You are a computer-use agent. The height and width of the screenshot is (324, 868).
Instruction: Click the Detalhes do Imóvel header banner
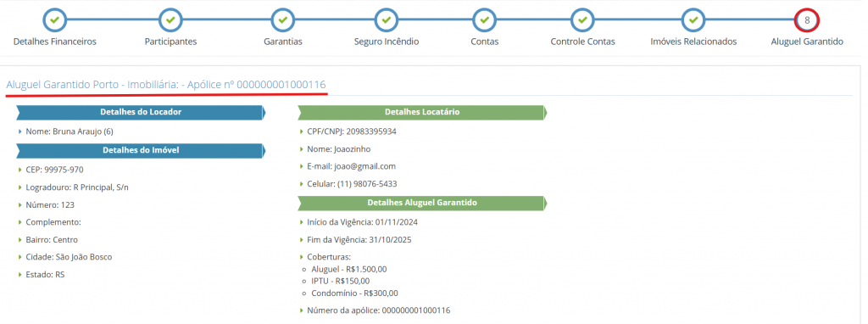point(141,150)
